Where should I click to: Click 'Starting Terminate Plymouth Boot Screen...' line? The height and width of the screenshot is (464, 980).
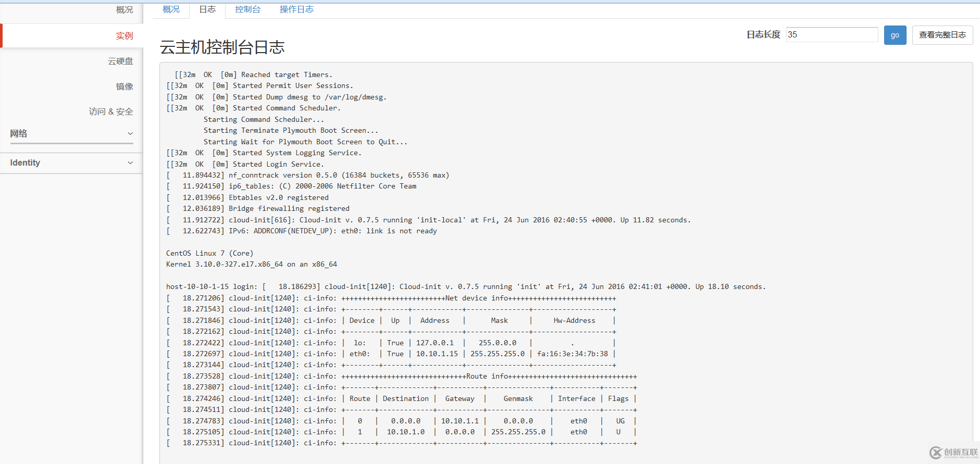pyautogui.click(x=291, y=131)
